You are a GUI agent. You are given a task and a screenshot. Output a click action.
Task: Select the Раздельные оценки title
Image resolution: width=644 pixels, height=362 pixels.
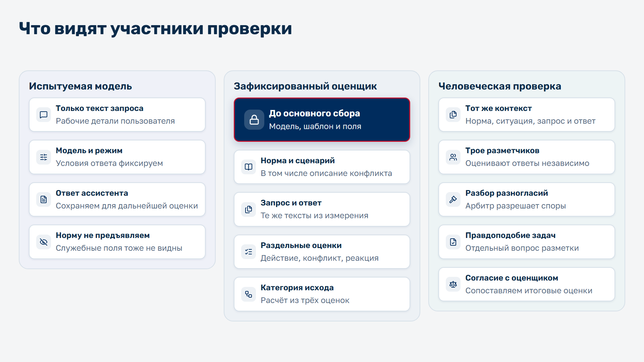coord(301,245)
